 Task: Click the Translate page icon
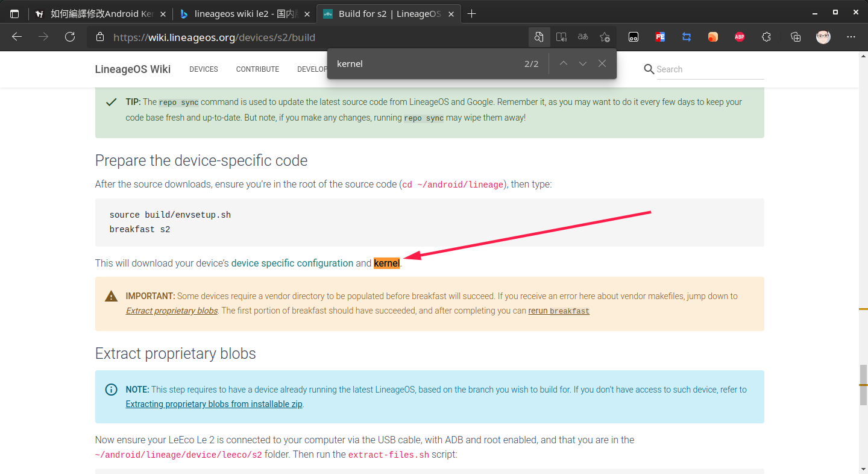point(583,37)
